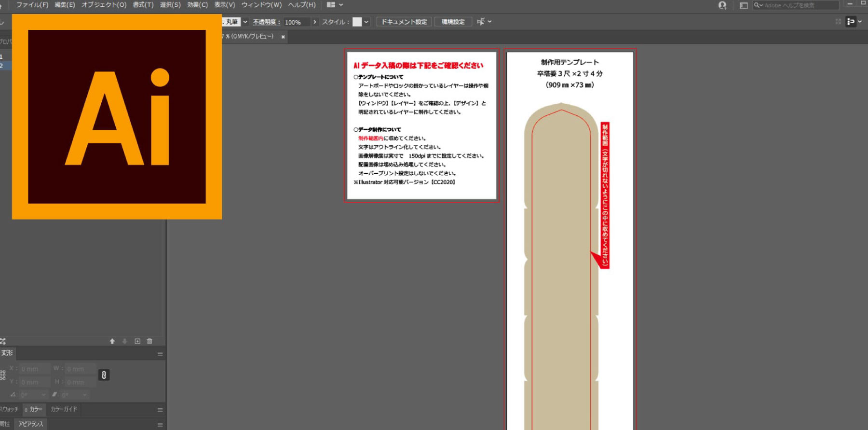Expand the arrange documents dropdown arrow
The width and height of the screenshot is (868, 430).
(341, 5)
